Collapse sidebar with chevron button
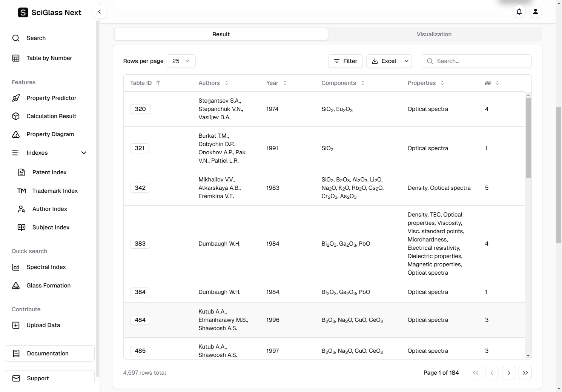 click(x=100, y=12)
